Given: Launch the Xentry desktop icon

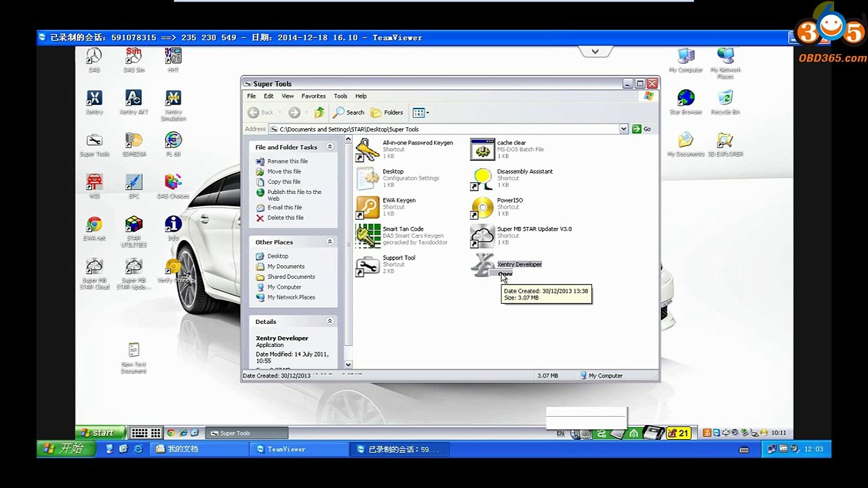Looking at the screenshot, I should tap(94, 102).
